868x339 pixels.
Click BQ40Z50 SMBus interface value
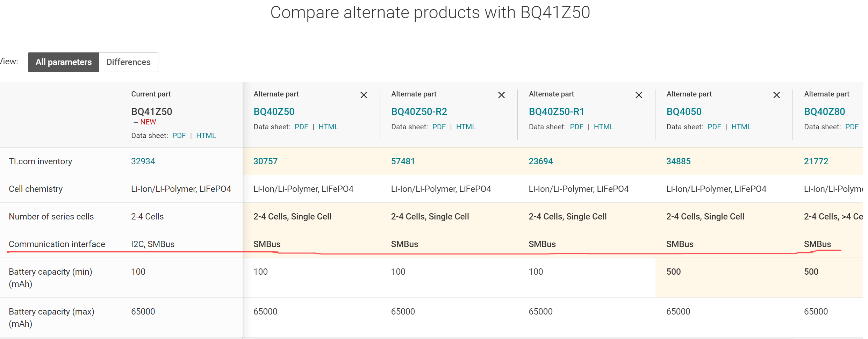pos(267,244)
